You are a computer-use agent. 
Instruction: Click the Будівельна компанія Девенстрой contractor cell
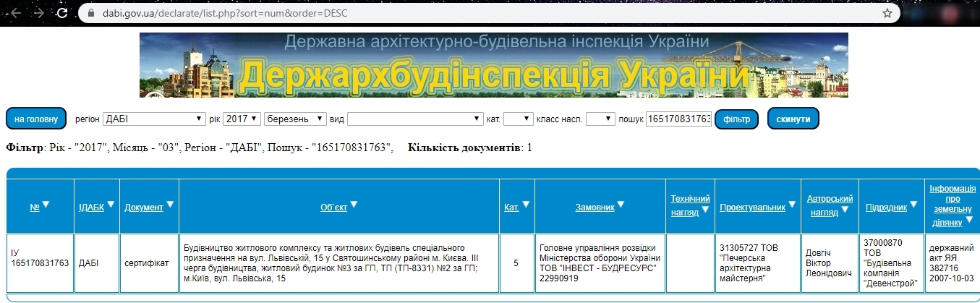point(892,263)
